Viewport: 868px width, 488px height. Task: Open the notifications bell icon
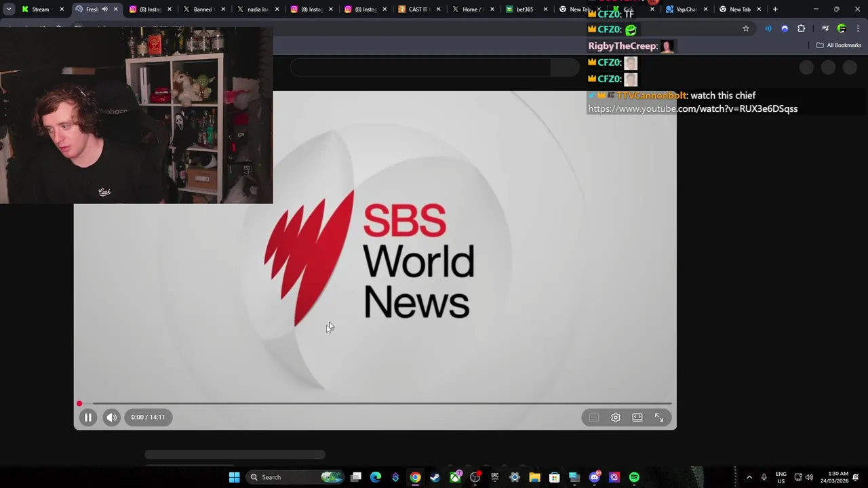[856, 477]
